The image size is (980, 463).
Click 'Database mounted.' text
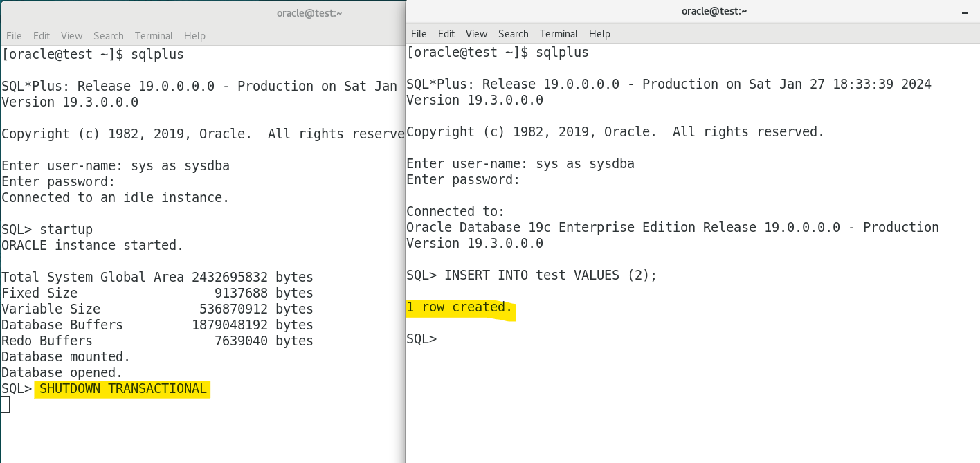66,357
